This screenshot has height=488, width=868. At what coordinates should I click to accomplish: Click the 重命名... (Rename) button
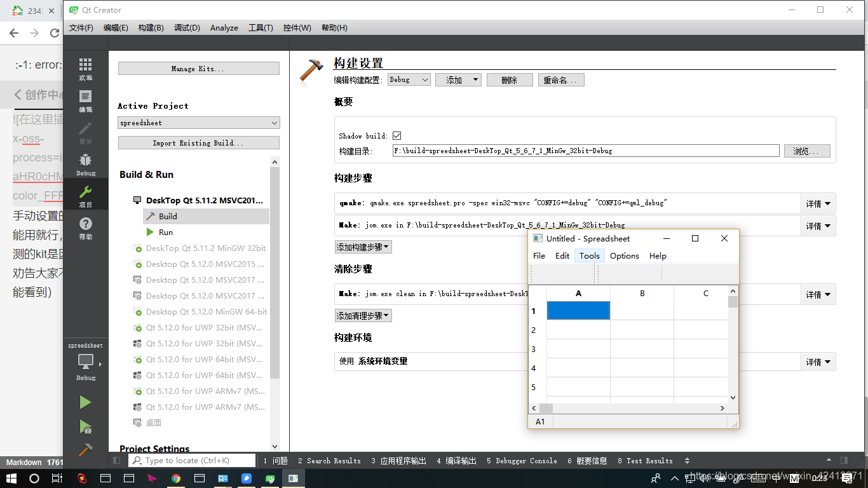(x=561, y=80)
